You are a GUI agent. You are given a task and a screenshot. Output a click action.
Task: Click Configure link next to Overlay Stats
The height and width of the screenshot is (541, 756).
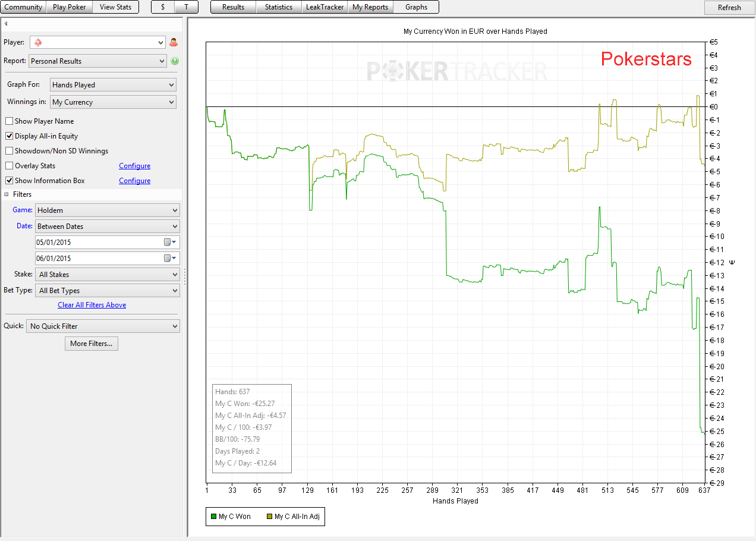coord(135,166)
